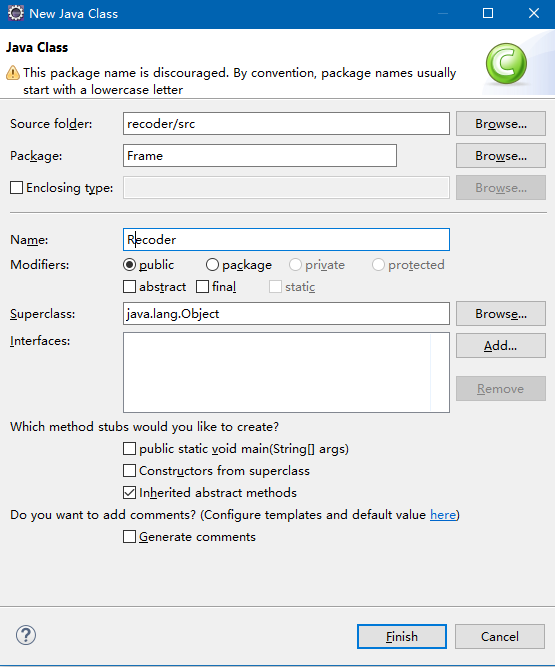Enable the Enclosing type checkbox
The height and width of the screenshot is (667, 555).
pos(16,188)
